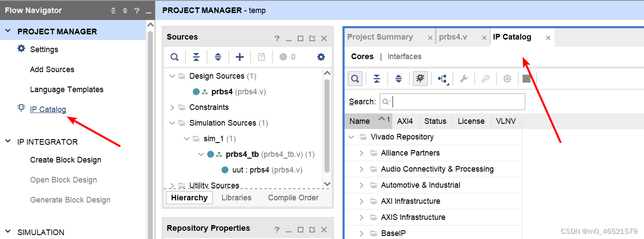Click the License status key icon
644x239 pixels.
[x=486, y=79]
